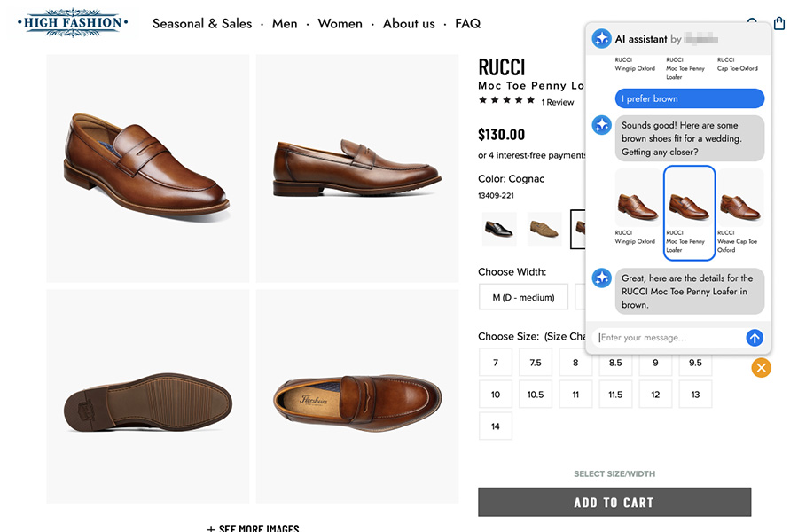
Task: Select shoe size 8
Action: [x=575, y=363]
